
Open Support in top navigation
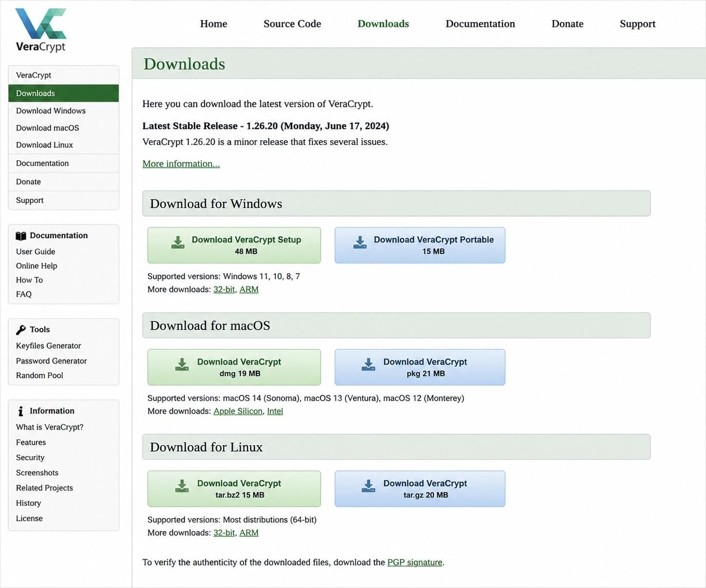(x=638, y=24)
